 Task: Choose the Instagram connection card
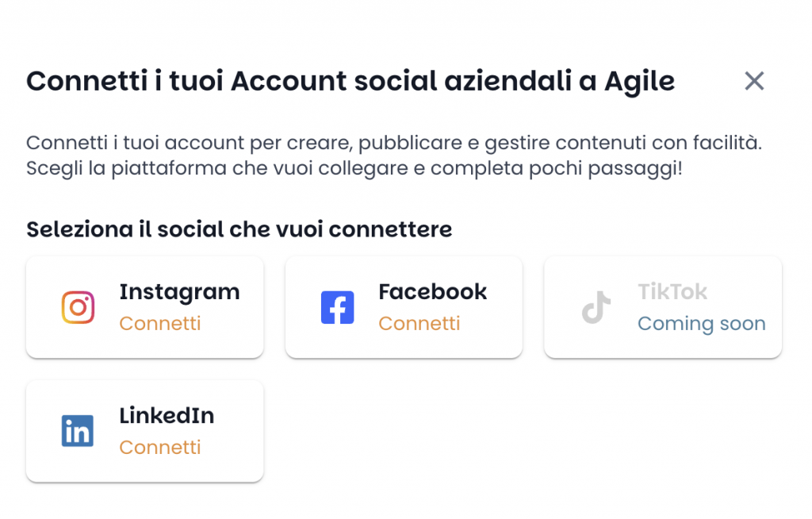click(x=145, y=307)
